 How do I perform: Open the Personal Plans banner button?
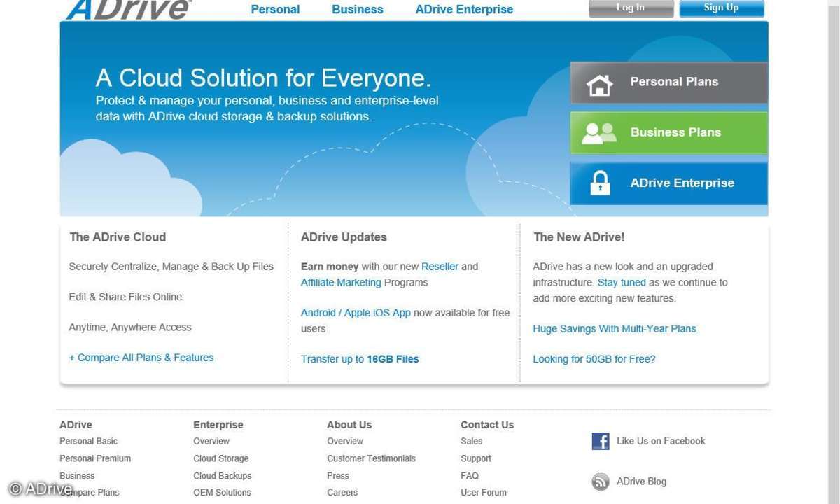point(669,83)
